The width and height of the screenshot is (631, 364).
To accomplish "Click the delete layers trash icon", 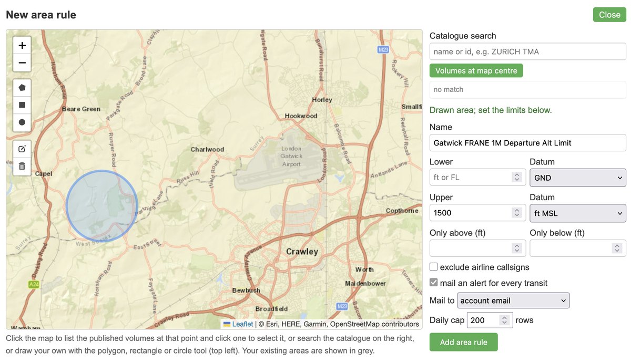I will (x=22, y=166).
